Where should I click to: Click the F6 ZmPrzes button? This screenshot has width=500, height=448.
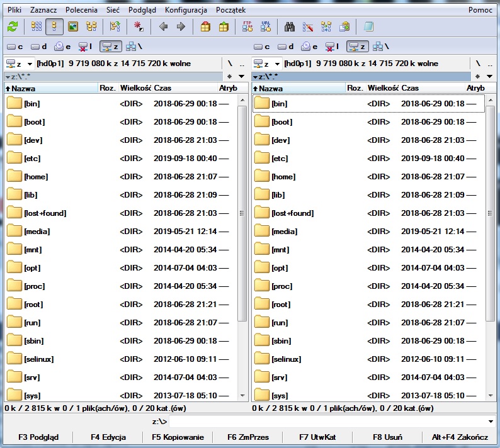[x=247, y=437]
